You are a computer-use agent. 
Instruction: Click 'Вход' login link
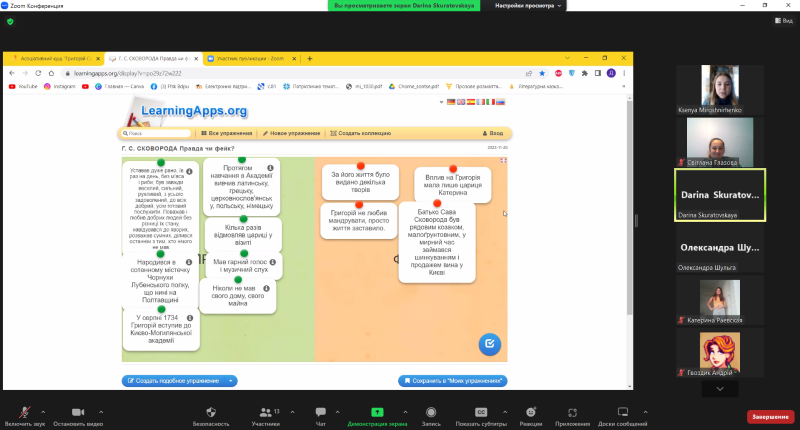point(493,133)
